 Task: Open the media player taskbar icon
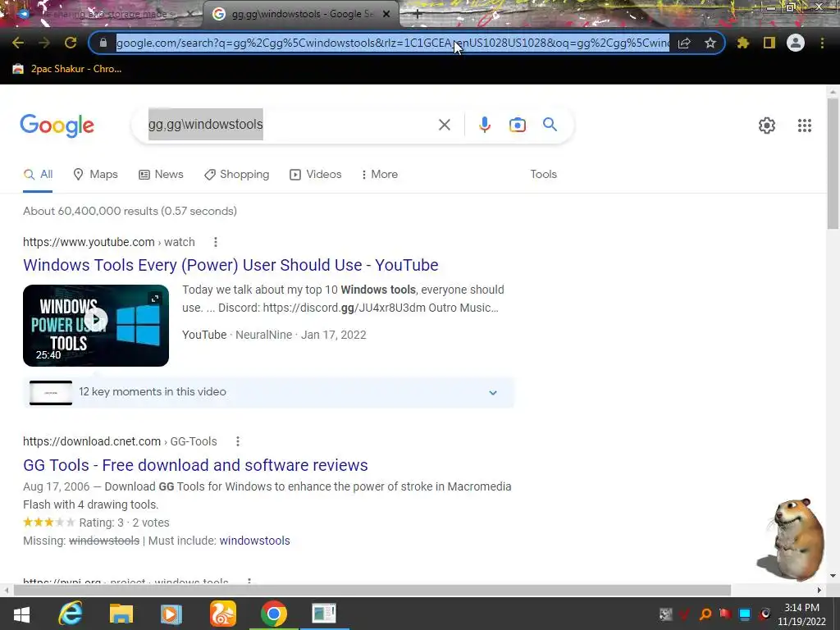click(171, 614)
